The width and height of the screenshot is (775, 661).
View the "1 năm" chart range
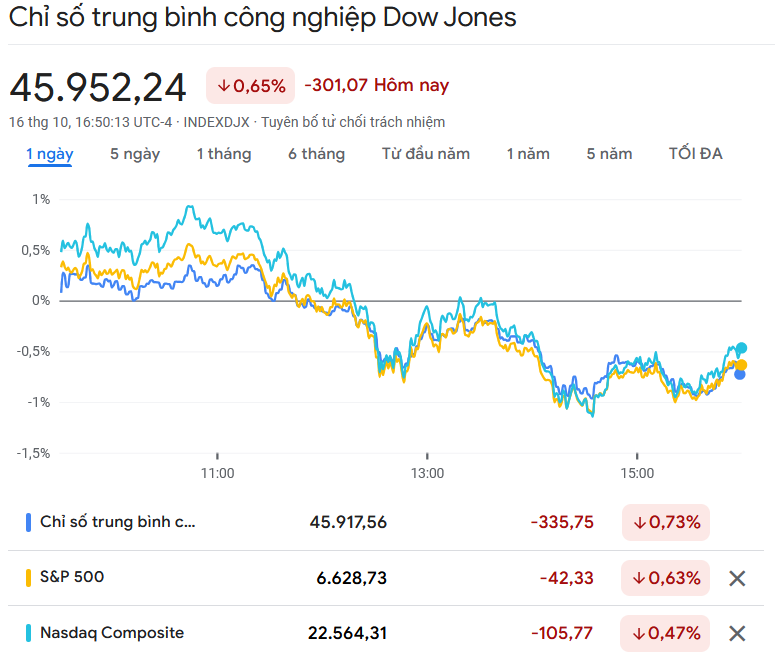[x=528, y=154]
